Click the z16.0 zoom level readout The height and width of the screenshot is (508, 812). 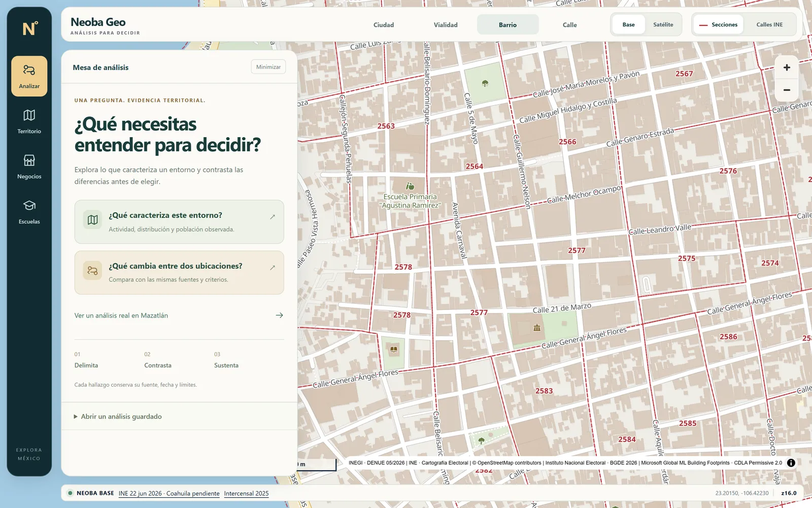(x=789, y=493)
